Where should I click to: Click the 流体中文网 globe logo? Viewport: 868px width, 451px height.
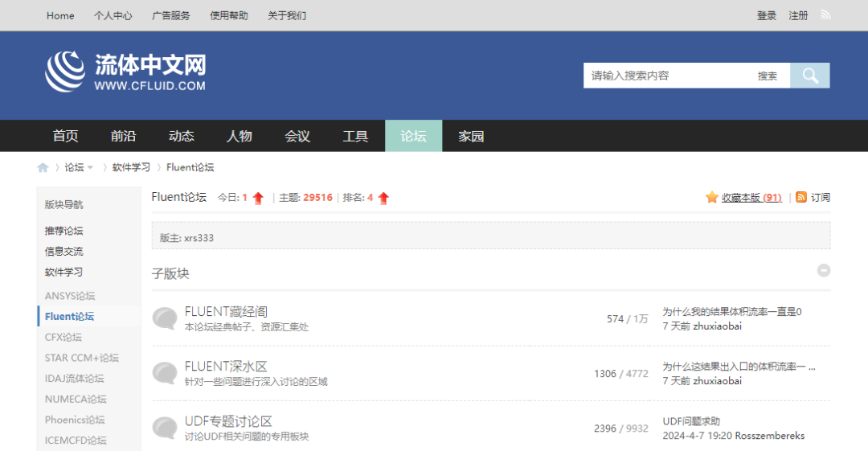pyautogui.click(x=65, y=72)
